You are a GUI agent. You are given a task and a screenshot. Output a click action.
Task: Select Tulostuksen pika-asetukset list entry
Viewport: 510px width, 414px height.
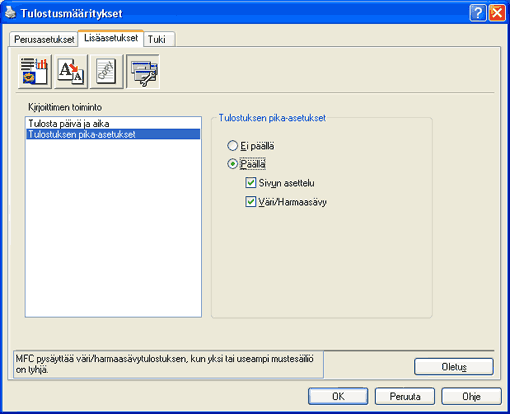[113, 134]
